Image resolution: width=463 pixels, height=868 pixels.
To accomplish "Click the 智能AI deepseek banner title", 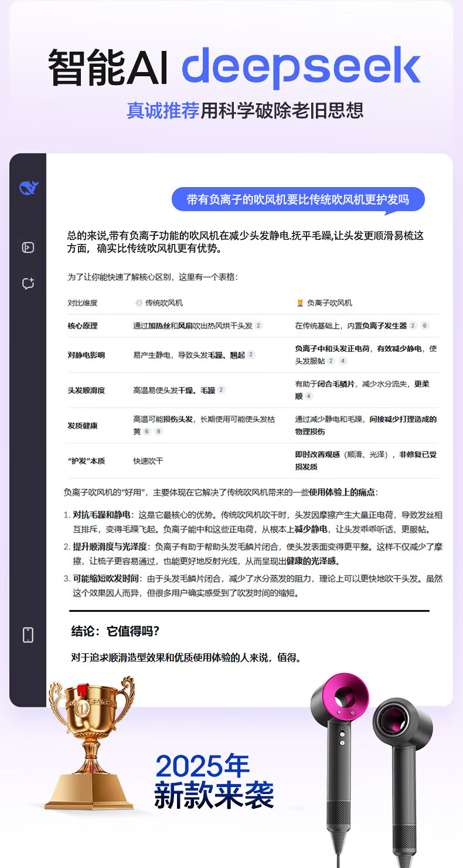I will [x=234, y=69].
